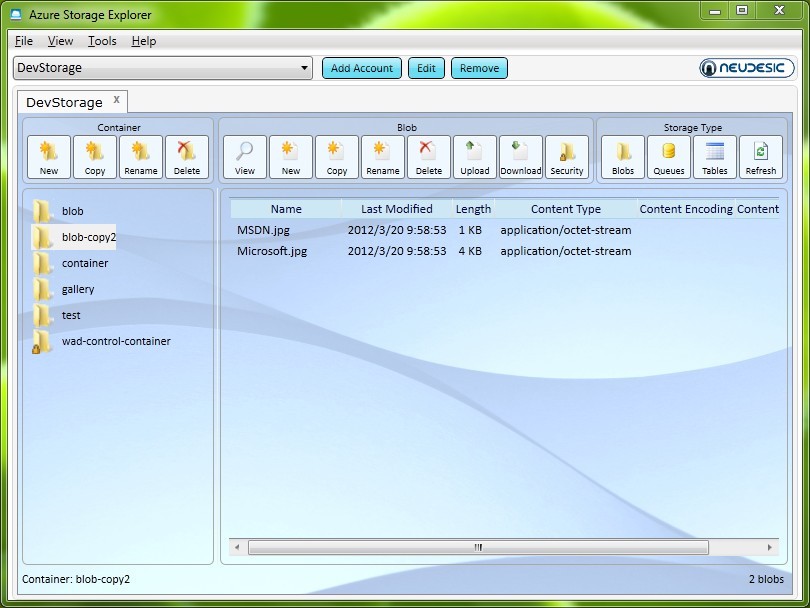This screenshot has height=608, width=810.
Task: Sort by the Name column header
Action: point(286,209)
